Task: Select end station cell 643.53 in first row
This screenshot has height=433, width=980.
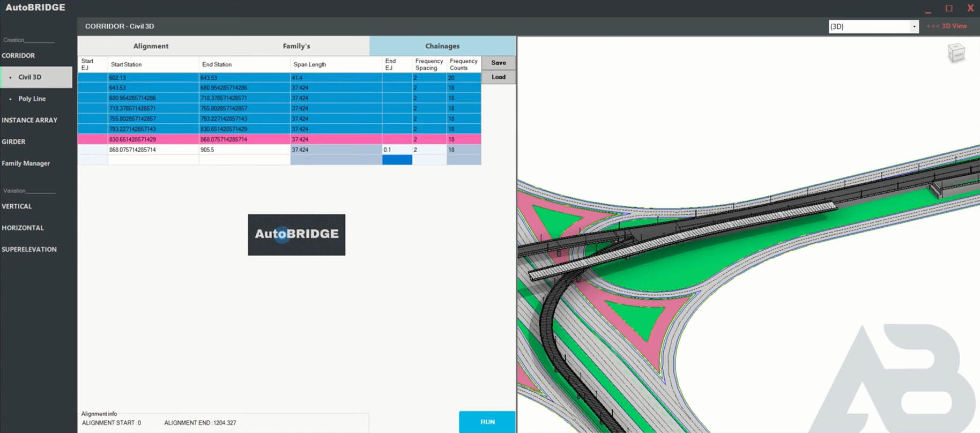Action: (x=244, y=78)
